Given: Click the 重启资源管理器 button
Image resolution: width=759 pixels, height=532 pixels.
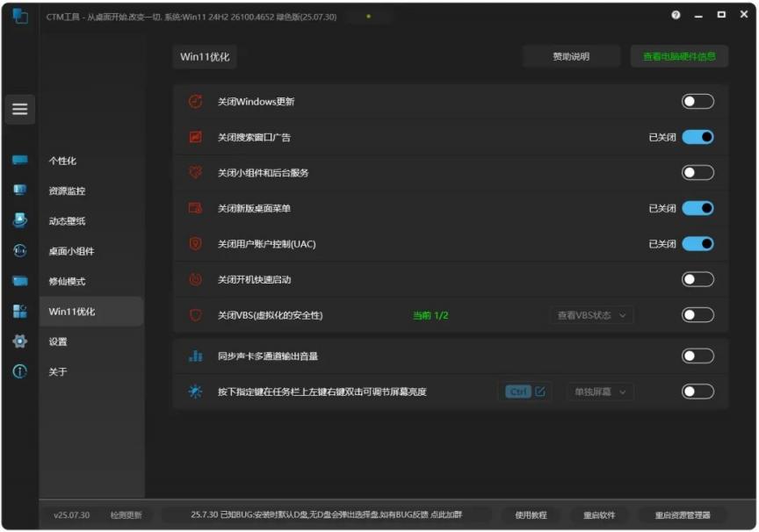Looking at the screenshot, I should (x=683, y=515).
